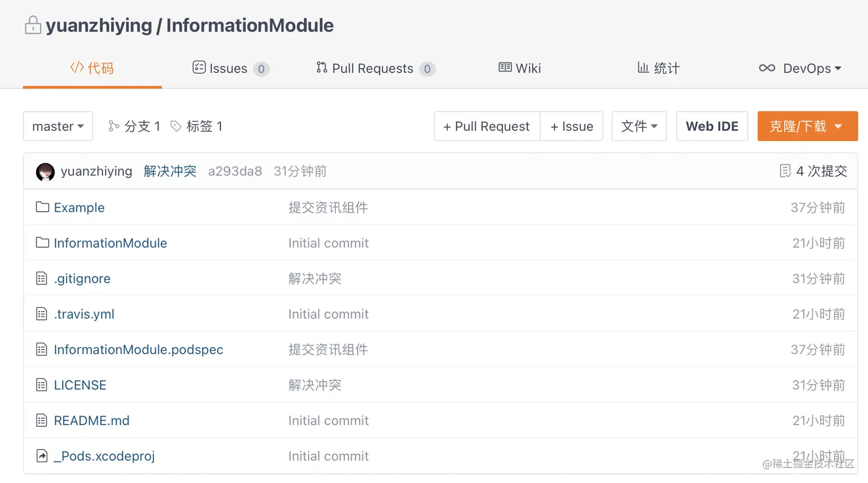
Task: Open the Pull Requests tab
Action: pyautogui.click(x=375, y=68)
